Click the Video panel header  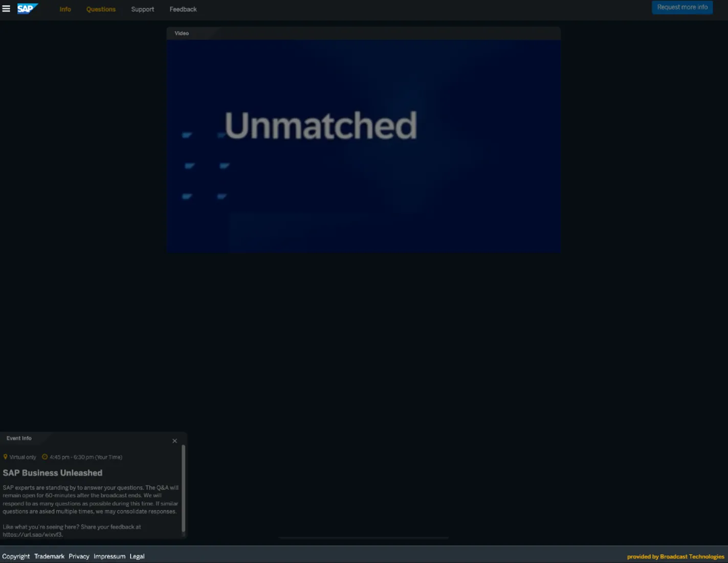click(182, 33)
